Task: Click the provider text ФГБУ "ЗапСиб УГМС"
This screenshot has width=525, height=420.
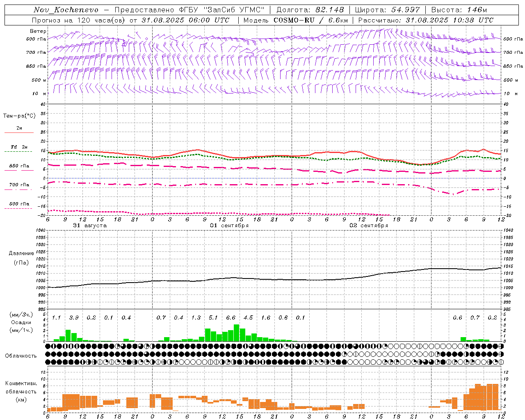Action: (x=222, y=10)
